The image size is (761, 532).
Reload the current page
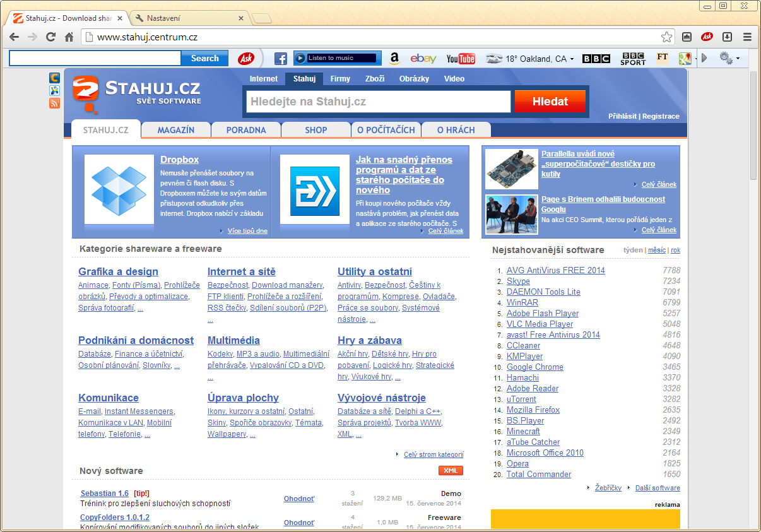click(51, 37)
